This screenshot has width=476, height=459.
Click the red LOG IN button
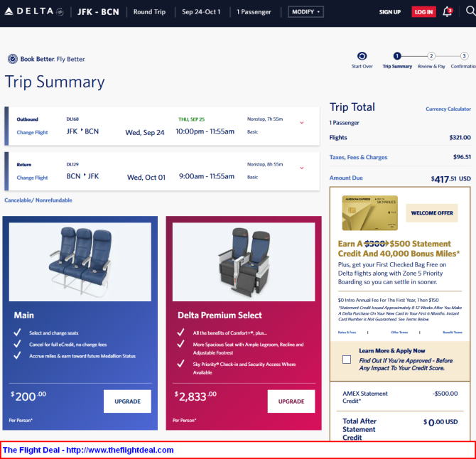pyautogui.click(x=424, y=12)
